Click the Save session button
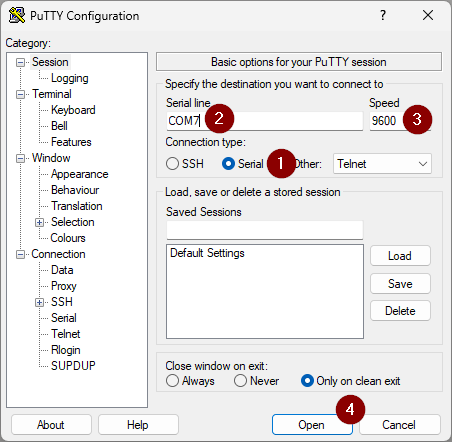The width and height of the screenshot is (452, 442). pos(400,284)
